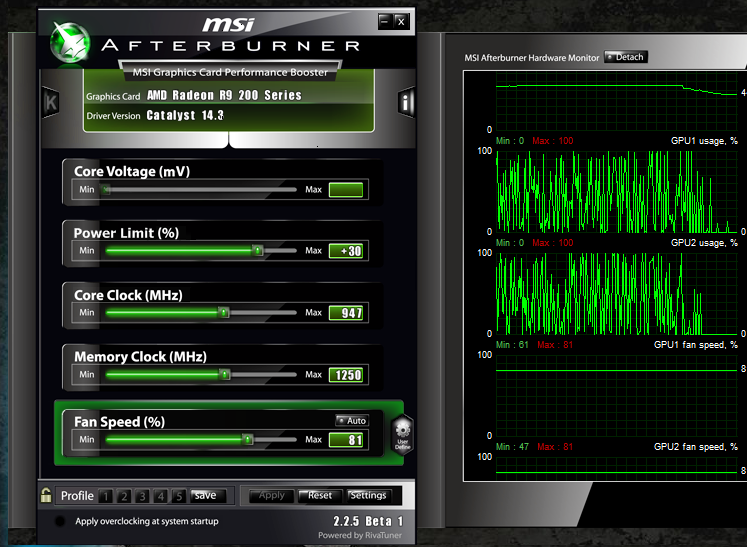
Task: Select profile slot 2
Action: click(124, 496)
